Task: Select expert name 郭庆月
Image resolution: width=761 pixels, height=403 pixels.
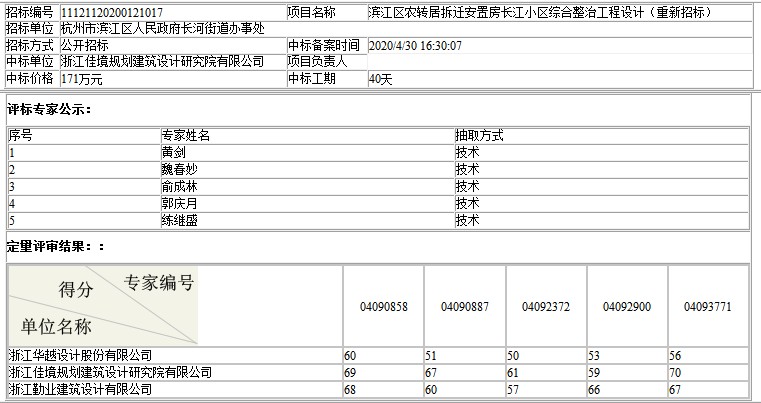Action: (180, 203)
